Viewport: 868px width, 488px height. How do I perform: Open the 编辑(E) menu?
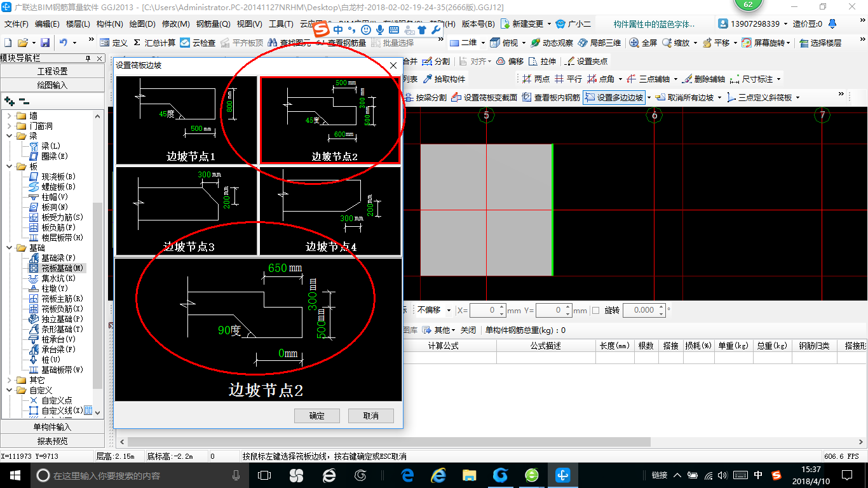click(47, 24)
